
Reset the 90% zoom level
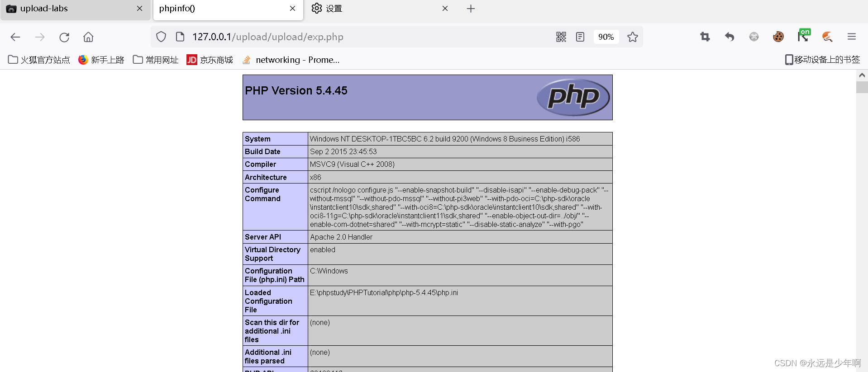click(606, 37)
